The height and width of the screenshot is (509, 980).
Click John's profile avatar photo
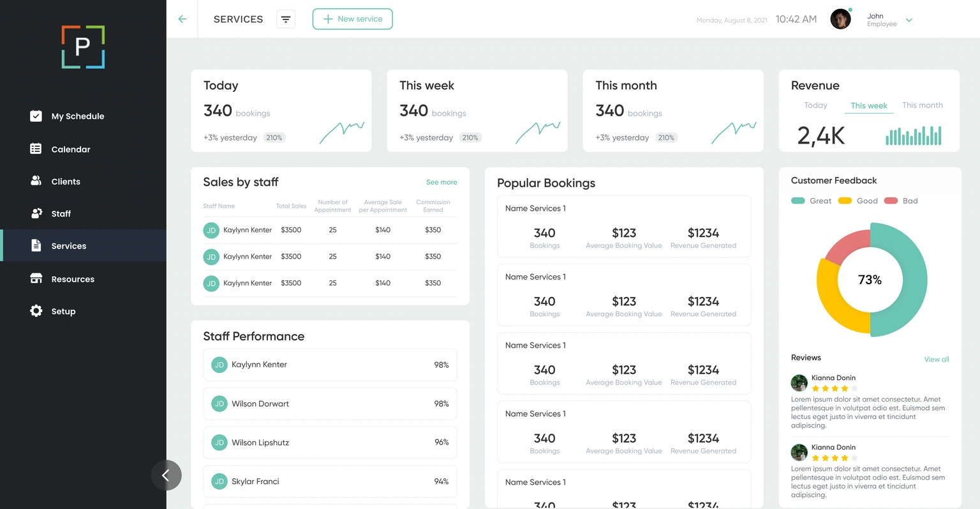[841, 19]
